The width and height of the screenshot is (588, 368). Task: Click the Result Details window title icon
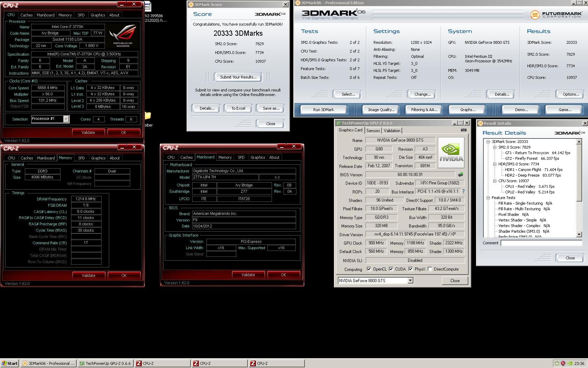click(x=481, y=123)
